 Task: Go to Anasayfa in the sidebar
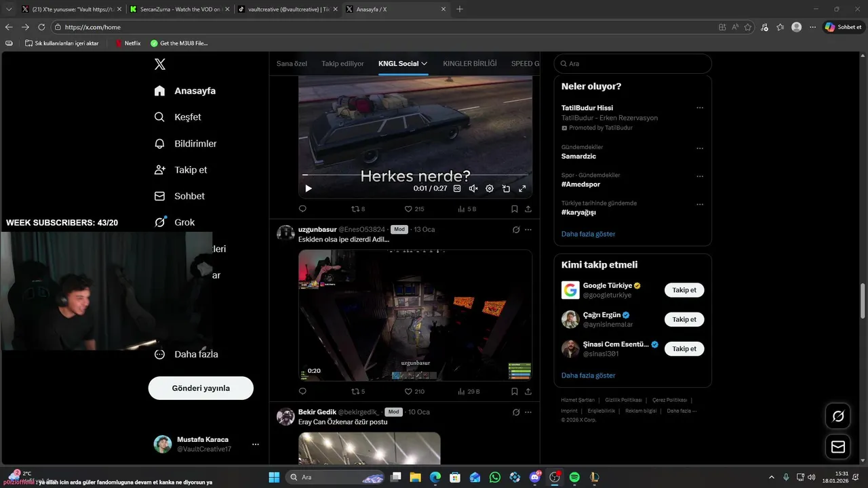(185, 91)
